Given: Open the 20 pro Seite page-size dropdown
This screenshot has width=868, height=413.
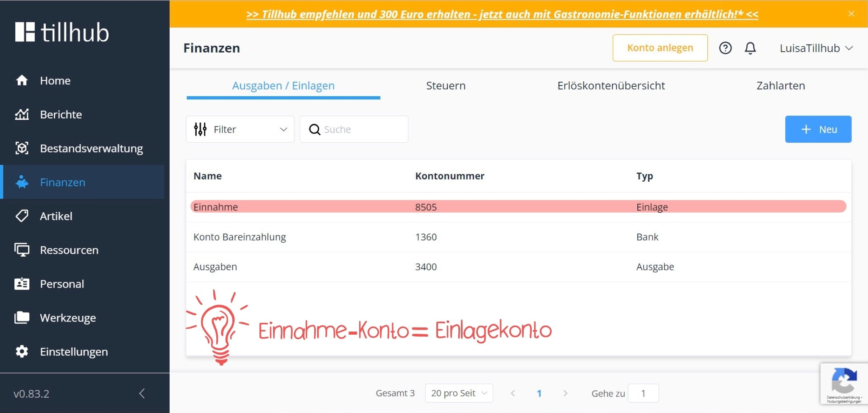Looking at the screenshot, I should (x=459, y=393).
